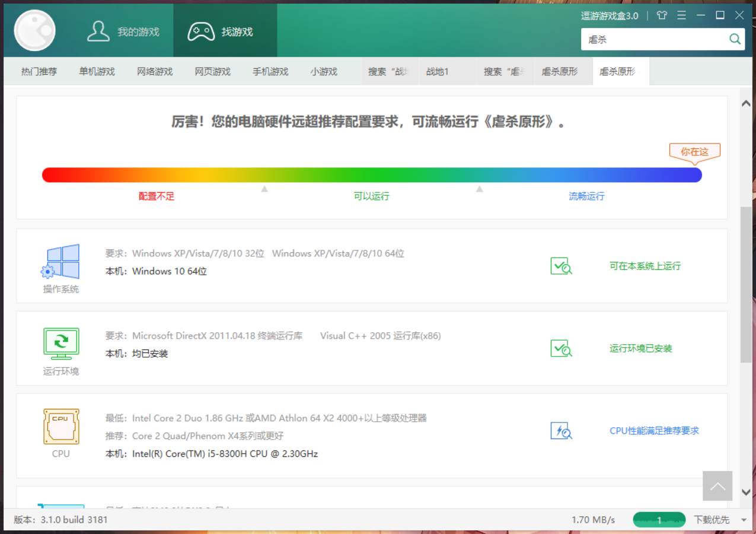Screen dimensions: 756x534
Task: Open the 小游戏 category tab
Action: tap(324, 71)
